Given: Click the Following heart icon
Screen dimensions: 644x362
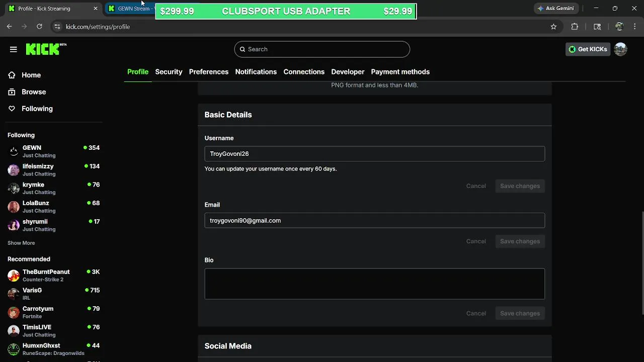Looking at the screenshot, I should tap(12, 109).
